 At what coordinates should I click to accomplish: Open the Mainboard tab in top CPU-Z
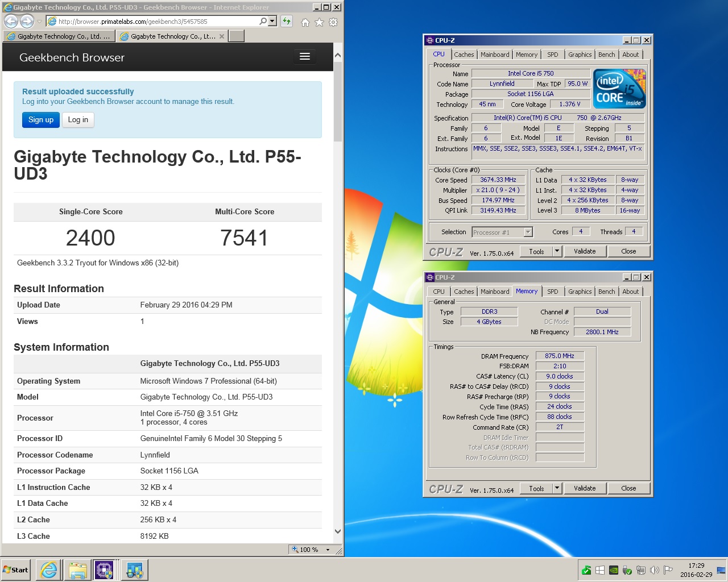pyautogui.click(x=495, y=55)
